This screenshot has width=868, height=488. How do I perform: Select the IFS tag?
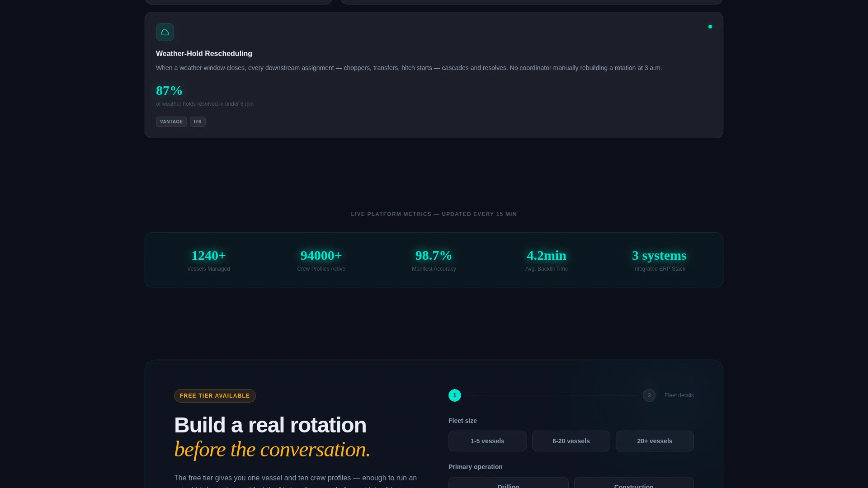(x=198, y=122)
